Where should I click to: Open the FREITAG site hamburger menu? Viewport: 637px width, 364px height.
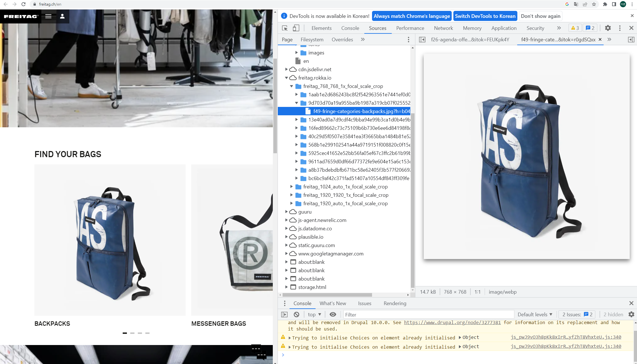pyautogui.click(x=48, y=16)
